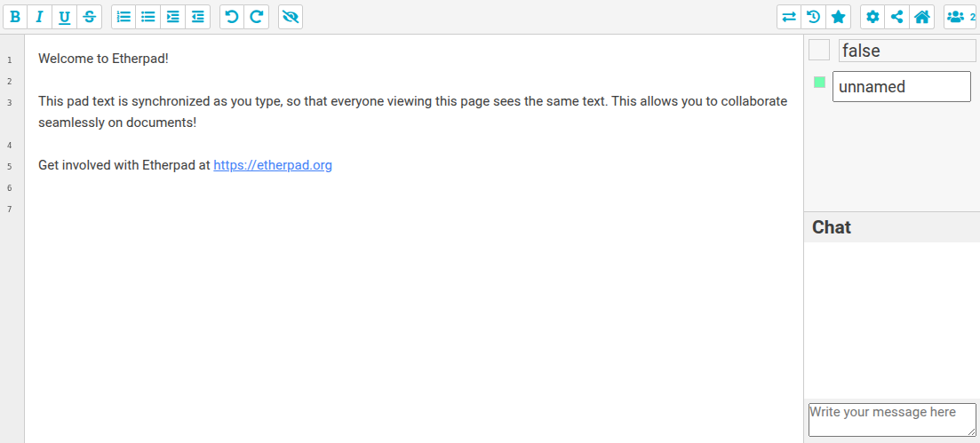The image size is (980, 443).
Task: Open share and embed icon
Action: (x=896, y=17)
